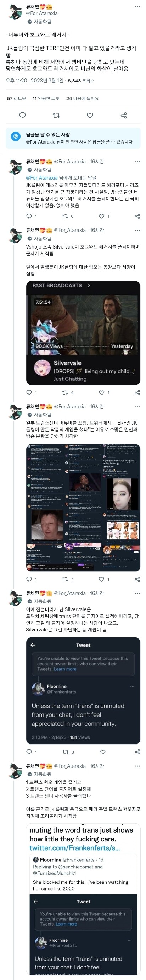The width and height of the screenshot is (146, 980).
Task: Click the reply icon under the main tweet
Action: tap(22, 115)
